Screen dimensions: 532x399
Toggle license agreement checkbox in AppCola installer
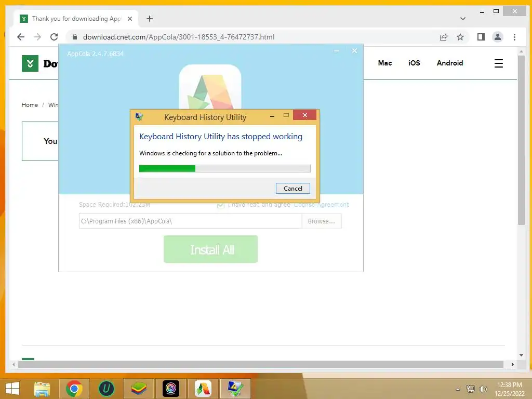pyautogui.click(x=220, y=205)
